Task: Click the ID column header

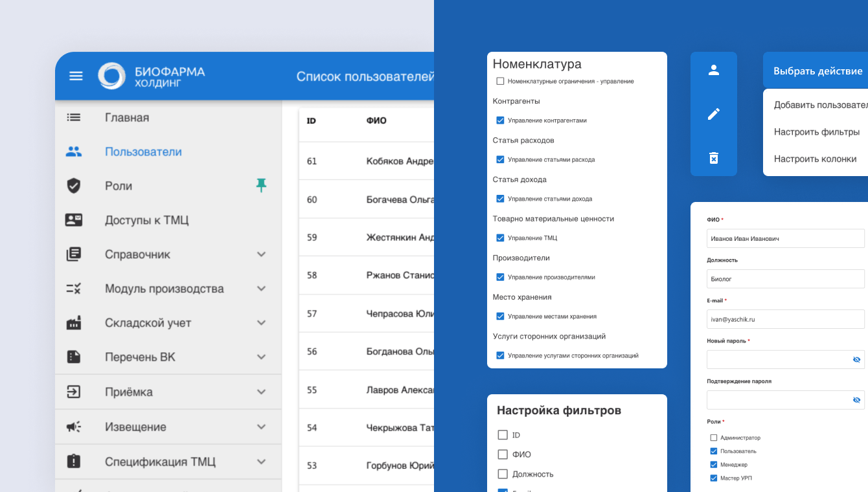Action: pos(311,120)
